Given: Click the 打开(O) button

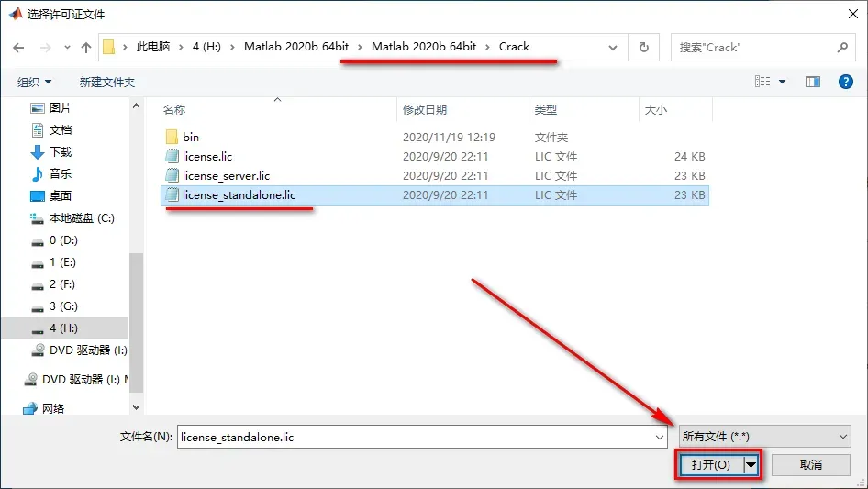Looking at the screenshot, I should tap(711, 464).
